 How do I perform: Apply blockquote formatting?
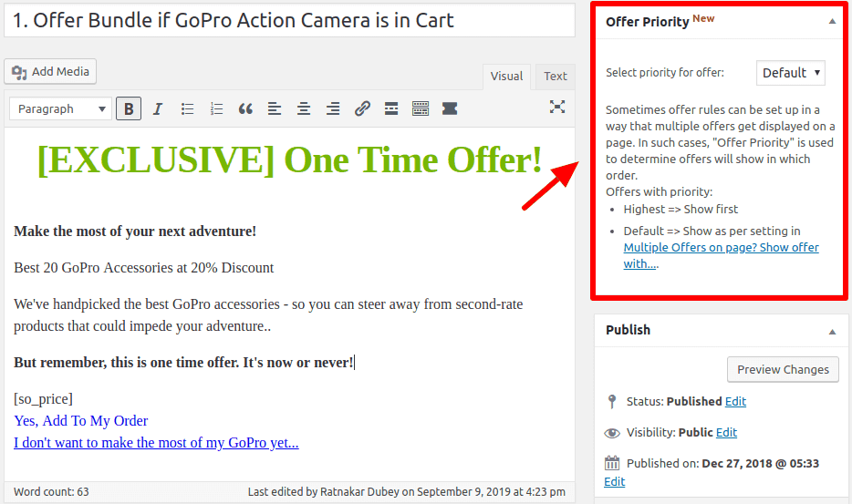pos(245,108)
